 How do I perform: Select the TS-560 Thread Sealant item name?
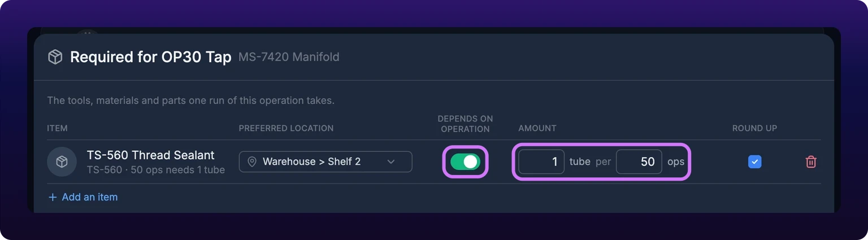point(151,155)
